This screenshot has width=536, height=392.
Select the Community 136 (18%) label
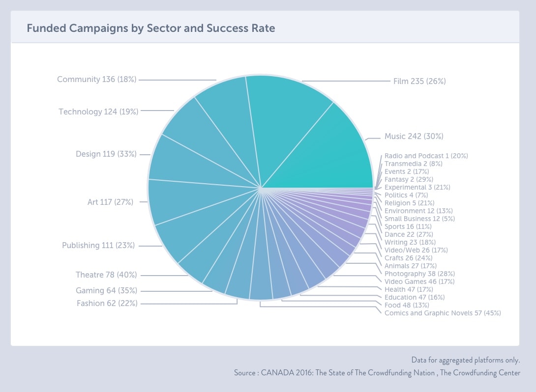[x=96, y=79]
